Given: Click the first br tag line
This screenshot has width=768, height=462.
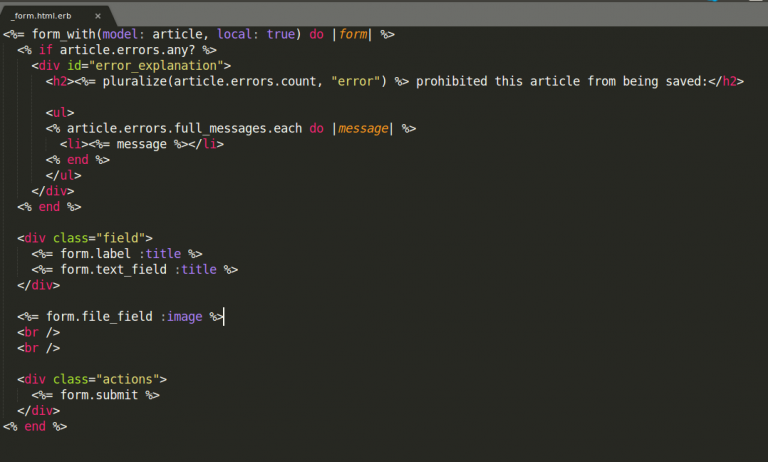Looking at the screenshot, I should point(39,332).
